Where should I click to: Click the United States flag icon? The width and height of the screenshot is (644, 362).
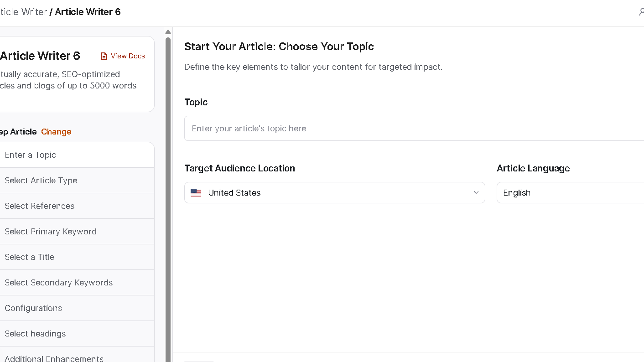pos(196,193)
